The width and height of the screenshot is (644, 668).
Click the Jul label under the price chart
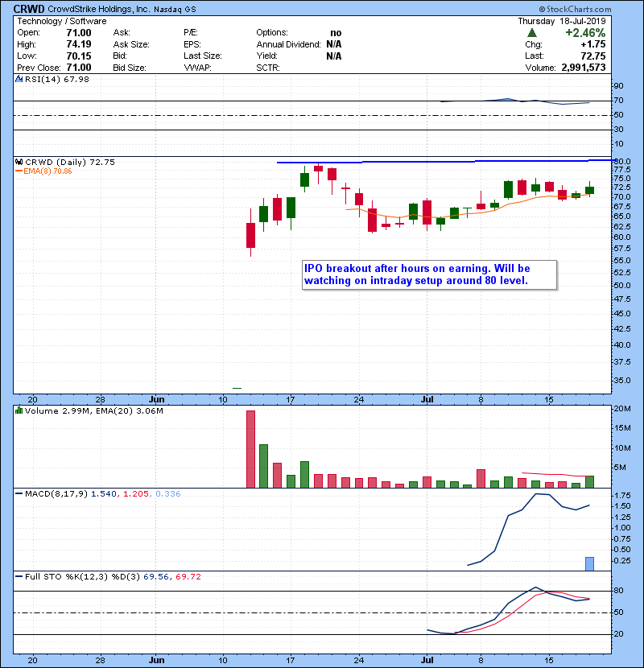427,399
